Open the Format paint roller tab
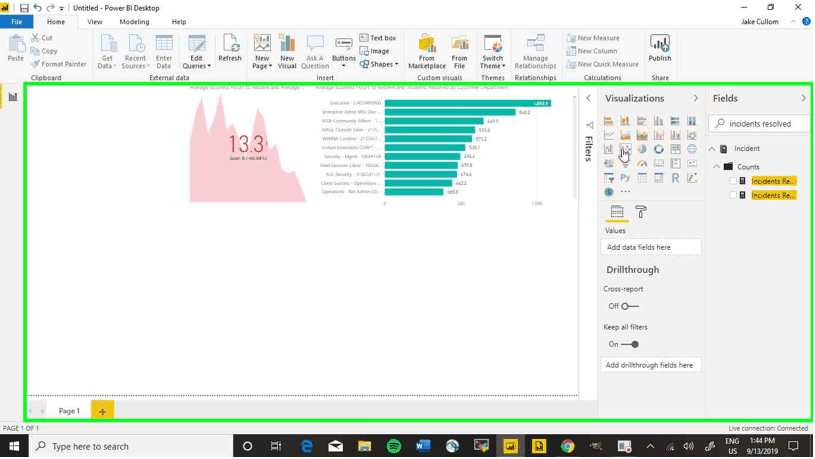Screen dimensions: 815x459 tap(641, 212)
